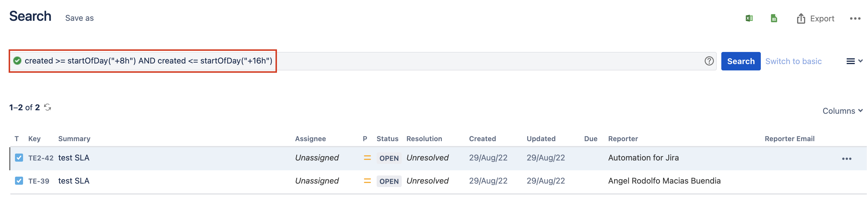This screenshot has width=868, height=198.
Task: Refresh the search results
Action: pyautogui.click(x=47, y=107)
